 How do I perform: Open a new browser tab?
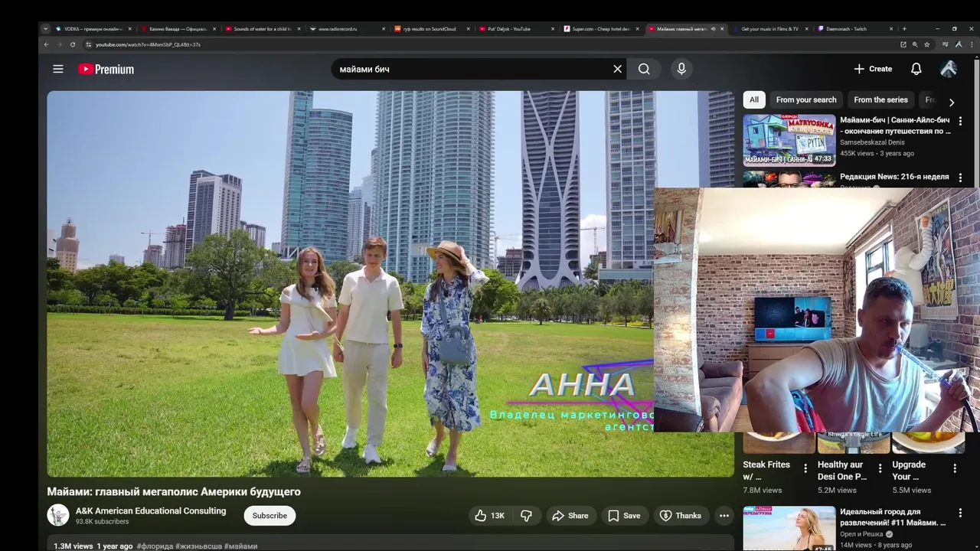(x=904, y=29)
